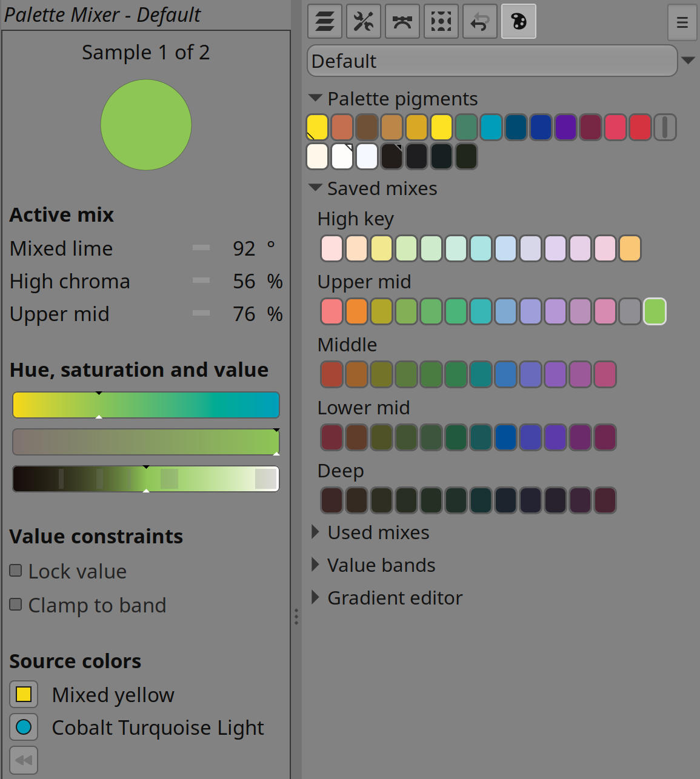Select the cyan turquoise pigment swatch
Viewport: 700px width, 779px height.
pos(491,127)
